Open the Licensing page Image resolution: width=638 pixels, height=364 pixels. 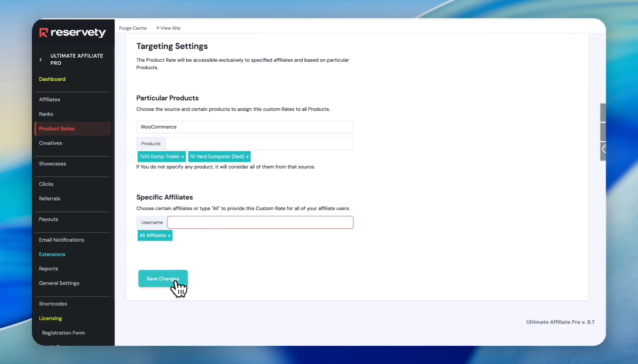click(x=50, y=318)
